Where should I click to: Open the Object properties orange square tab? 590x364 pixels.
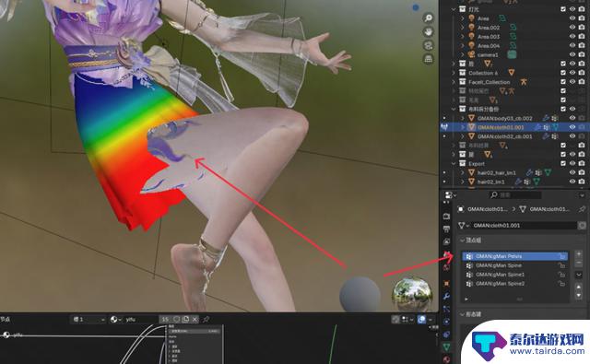(446, 283)
